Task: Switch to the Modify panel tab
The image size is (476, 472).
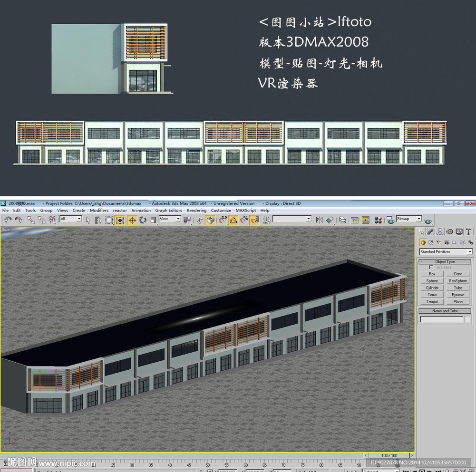Action: click(x=430, y=232)
